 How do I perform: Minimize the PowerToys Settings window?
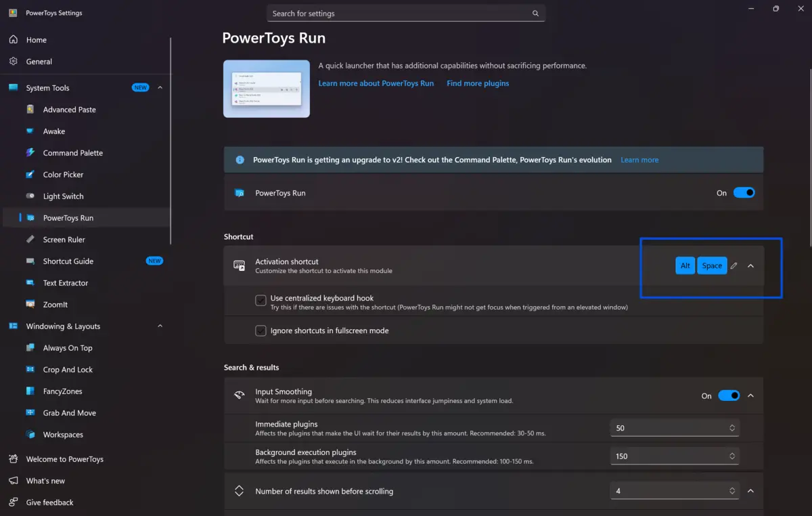(x=752, y=9)
